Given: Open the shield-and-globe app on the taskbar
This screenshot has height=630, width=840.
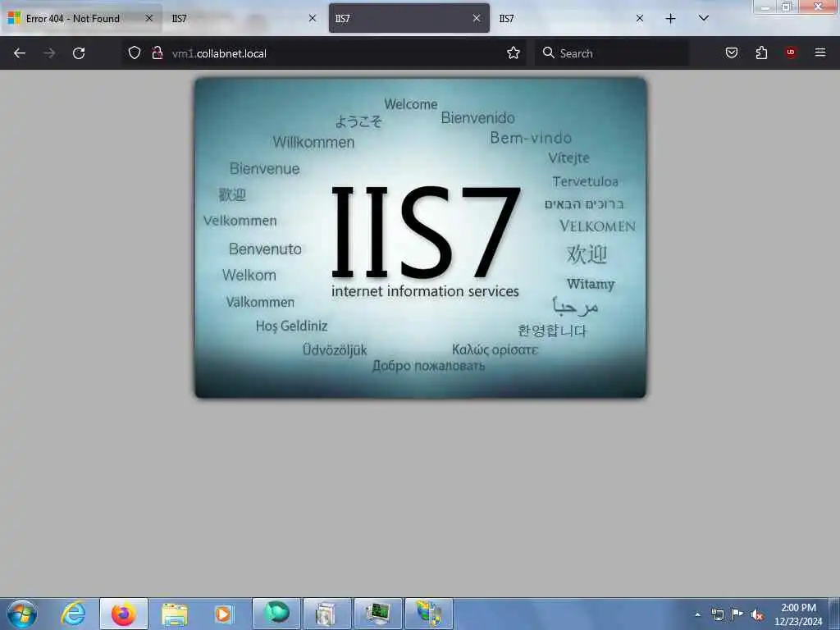Looking at the screenshot, I should click(428, 614).
